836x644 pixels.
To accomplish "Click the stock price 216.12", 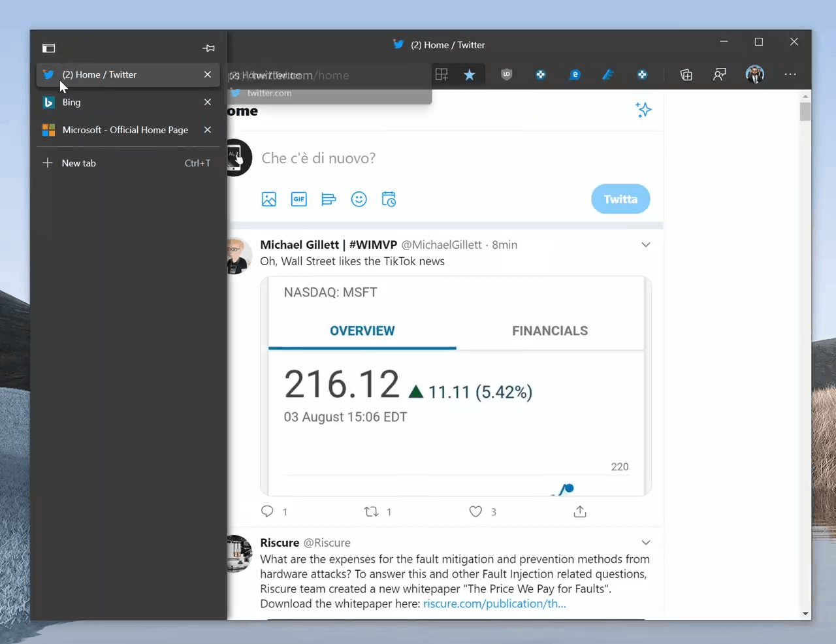I will click(x=342, y=384).
